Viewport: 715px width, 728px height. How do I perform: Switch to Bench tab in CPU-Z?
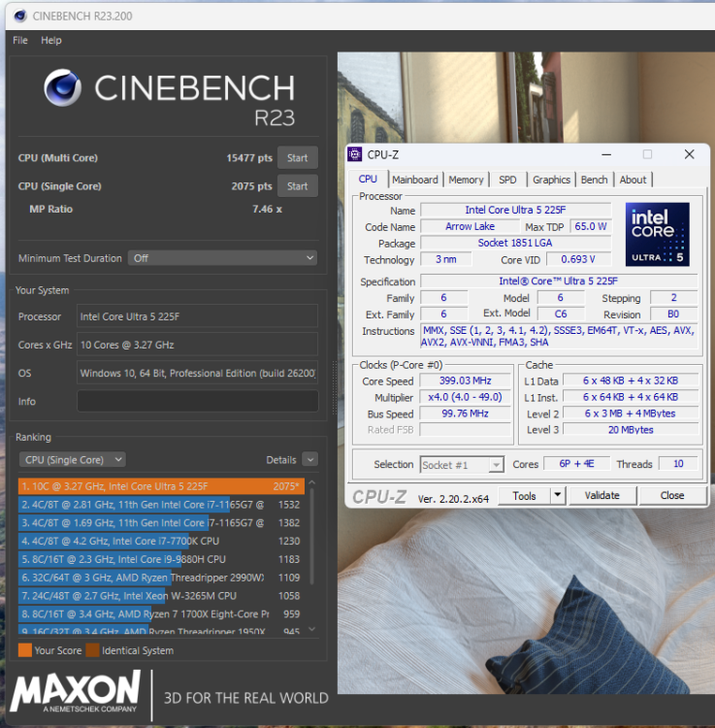click(595, 180)
